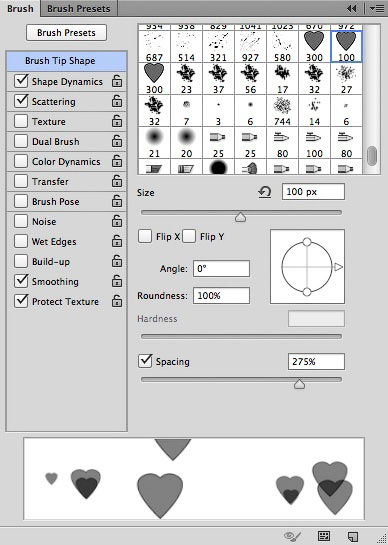Switch to Brush tab

tap(20, 8)
